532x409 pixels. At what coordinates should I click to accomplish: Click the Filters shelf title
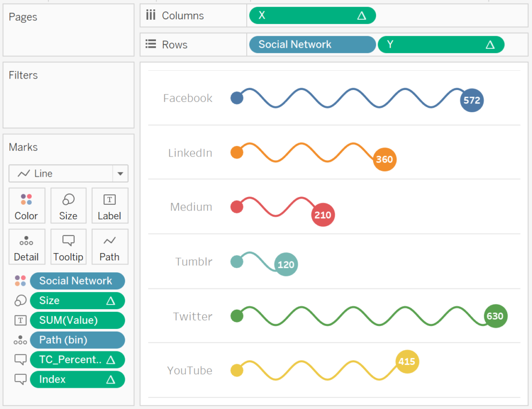tap(23, 75)
